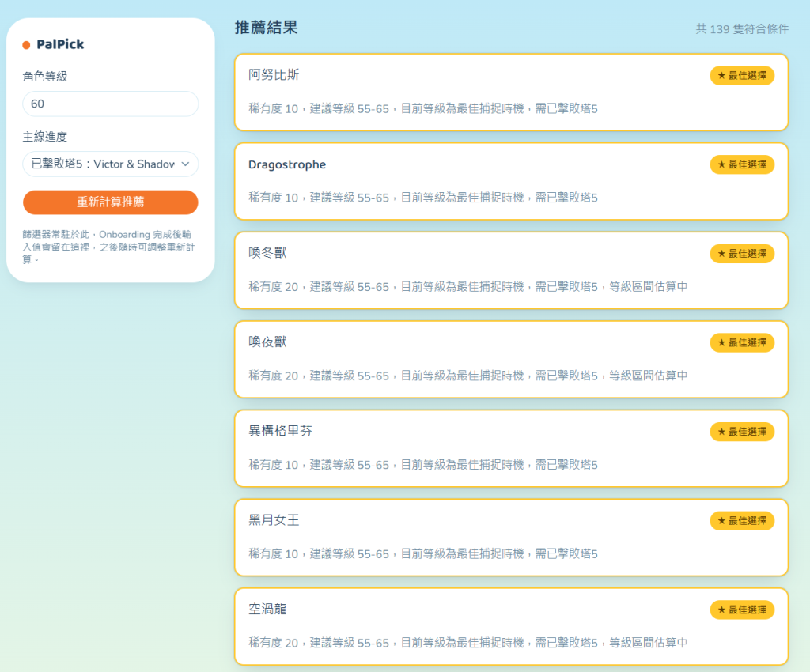Click the orange dot logo beside PalPick
The image size is (810, 672).
click(x=26, y=45)
